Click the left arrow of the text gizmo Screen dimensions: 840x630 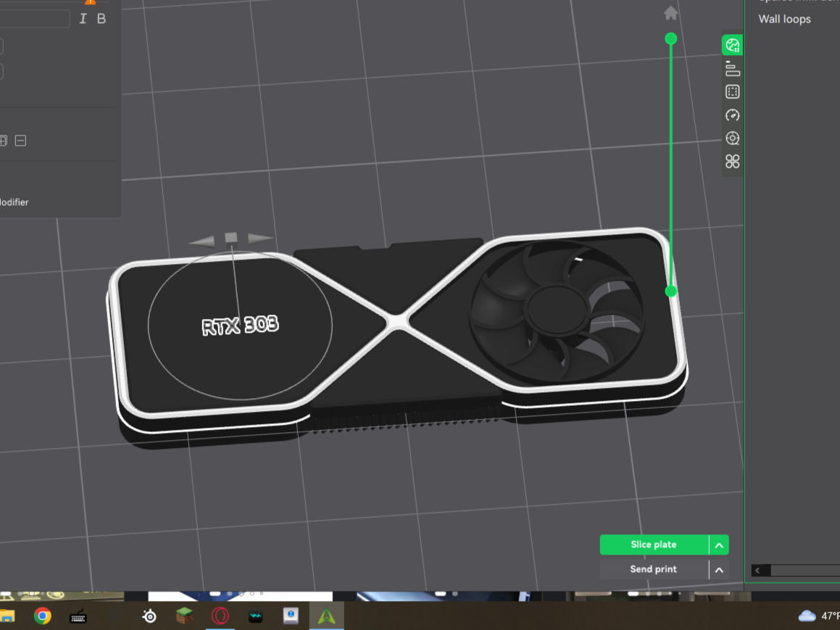(202, 241)
